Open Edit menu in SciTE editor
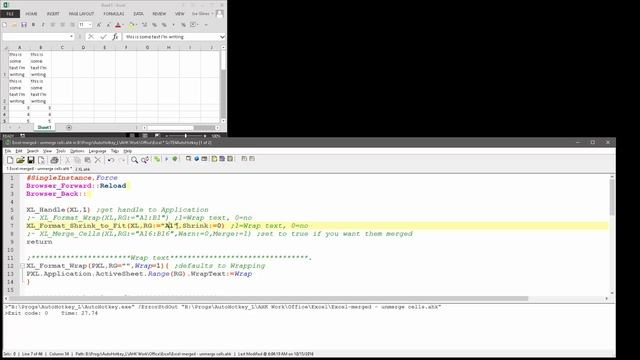 coord(19,151)
